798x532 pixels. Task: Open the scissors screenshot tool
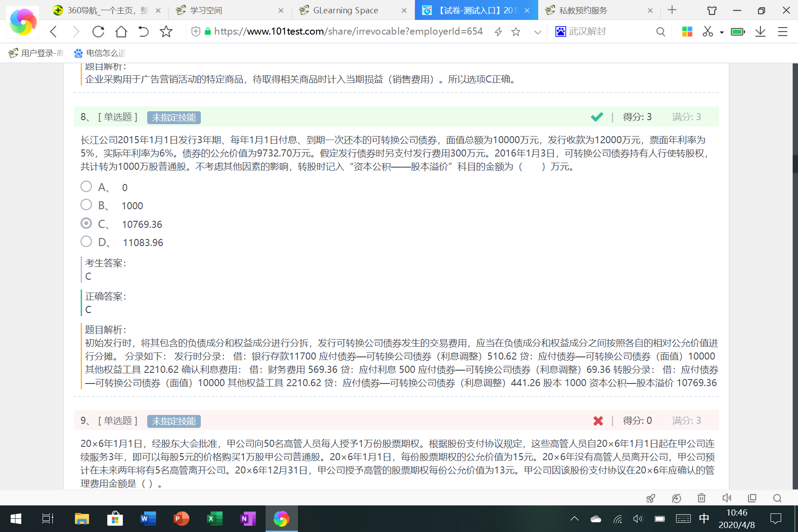[708, 31]
